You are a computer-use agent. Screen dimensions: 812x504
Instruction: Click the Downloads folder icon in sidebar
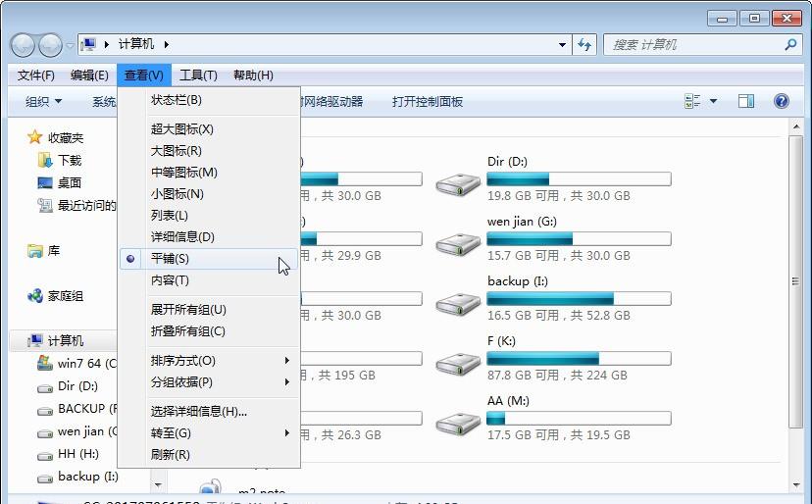click(45, 160)
